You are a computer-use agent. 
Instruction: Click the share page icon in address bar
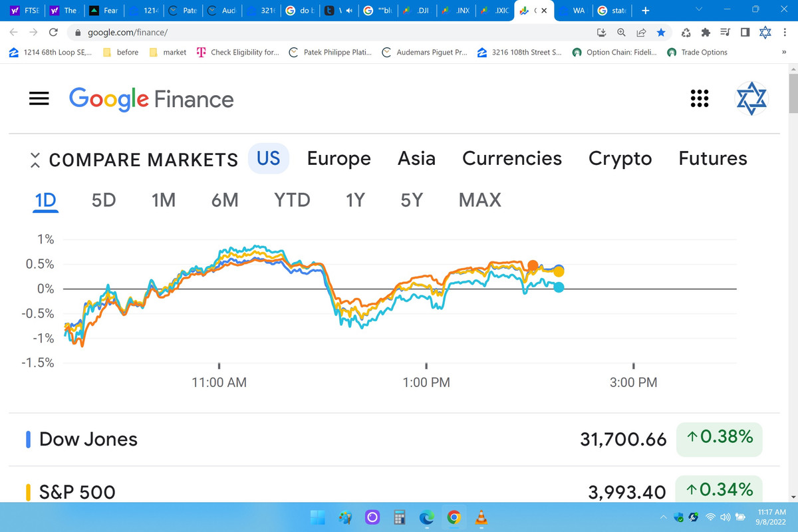pos(641,32)
